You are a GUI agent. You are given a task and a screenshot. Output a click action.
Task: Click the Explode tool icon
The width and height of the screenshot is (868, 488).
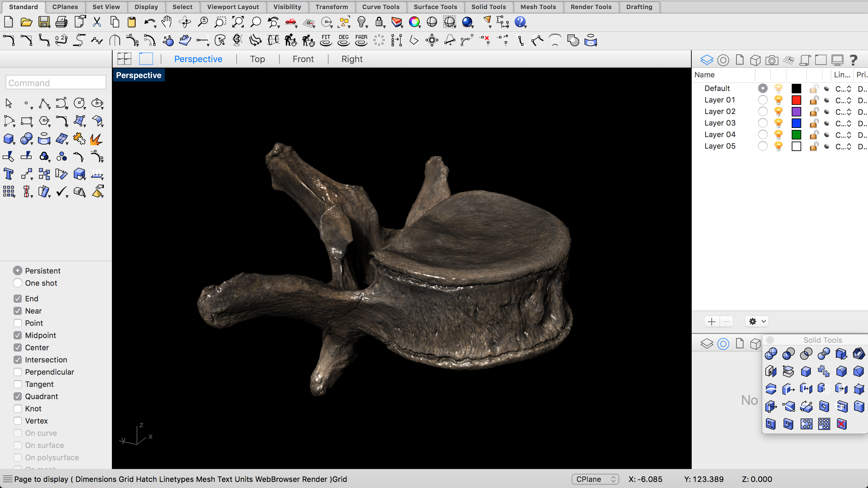97,139
